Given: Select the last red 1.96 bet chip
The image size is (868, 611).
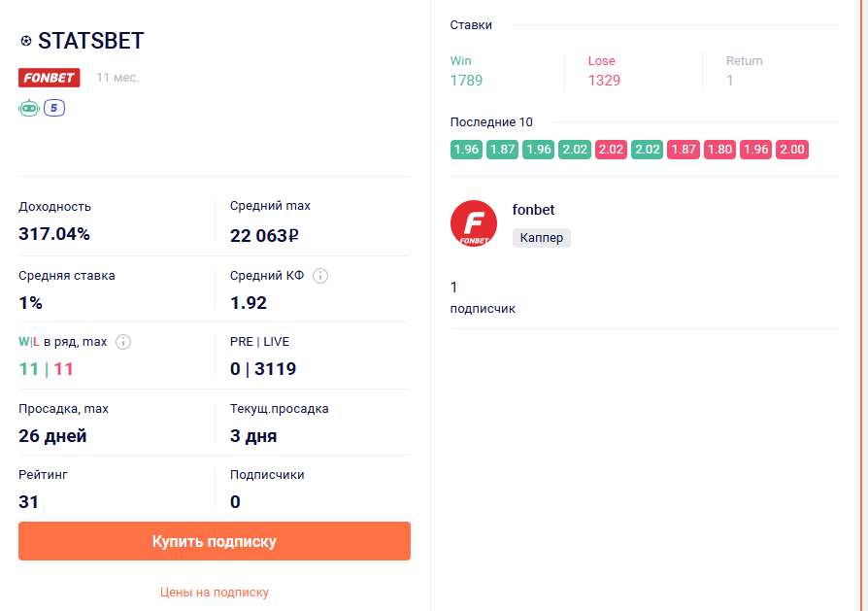Looking at the screenshot, I should [x=756, y=150].
